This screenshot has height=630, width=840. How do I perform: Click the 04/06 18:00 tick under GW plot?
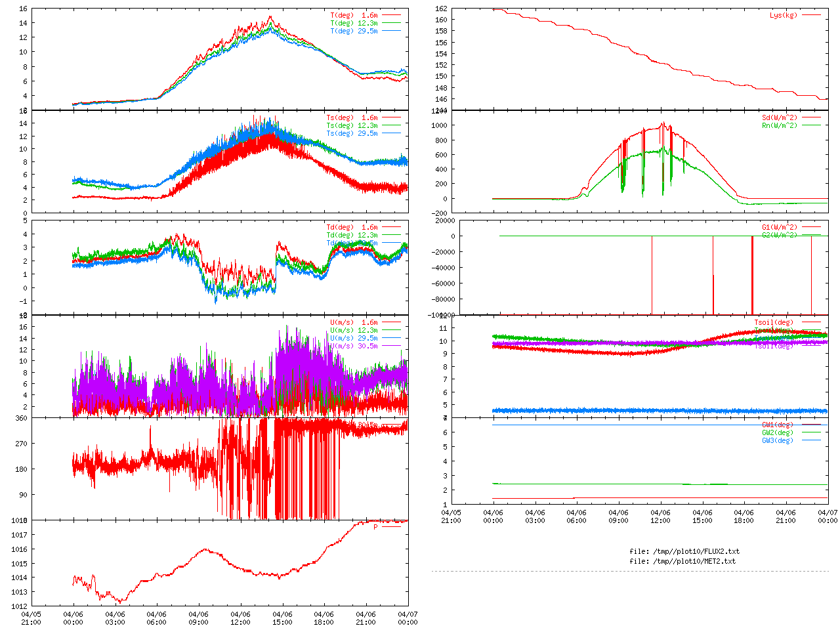point(744,516)
